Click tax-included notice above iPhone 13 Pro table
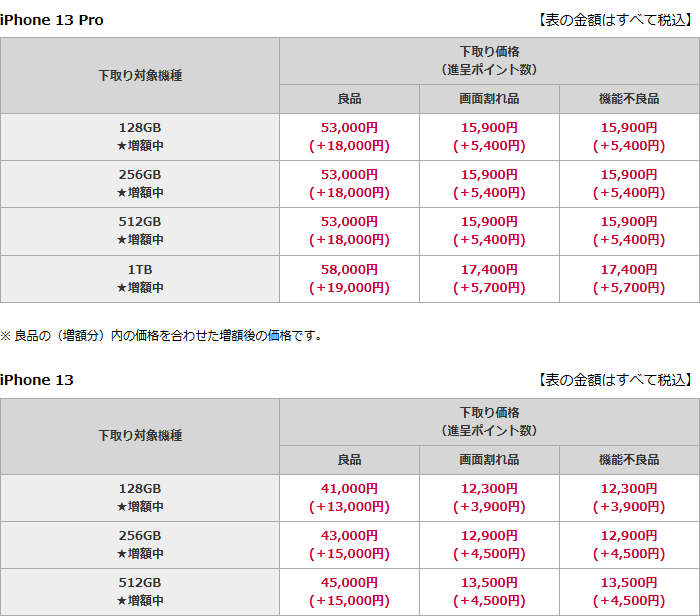Screen dimensions: 700x616 [x=614, y=20]
